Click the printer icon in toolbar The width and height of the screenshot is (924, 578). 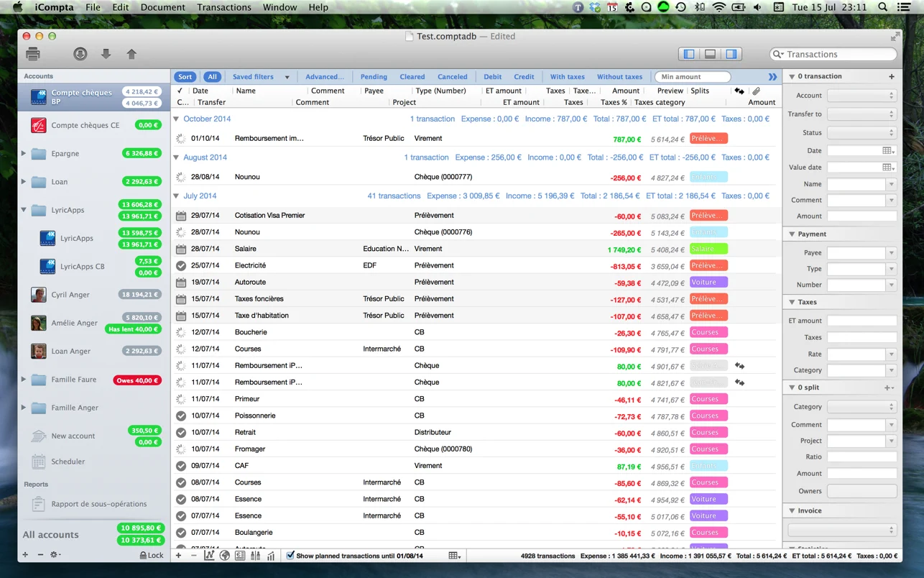point(33,54)
